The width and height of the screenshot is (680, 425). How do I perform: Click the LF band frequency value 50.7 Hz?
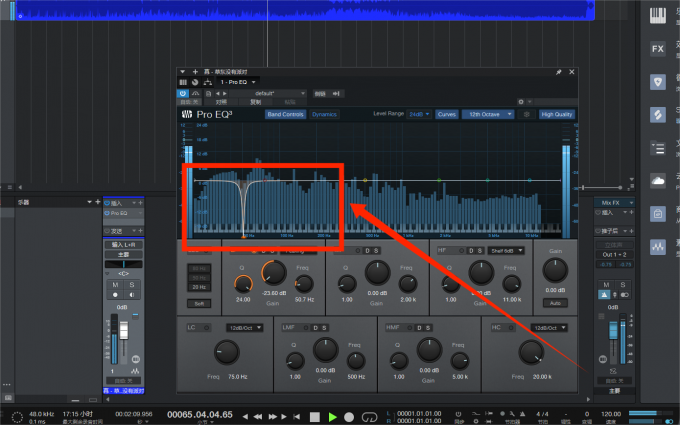pos(304,299)
